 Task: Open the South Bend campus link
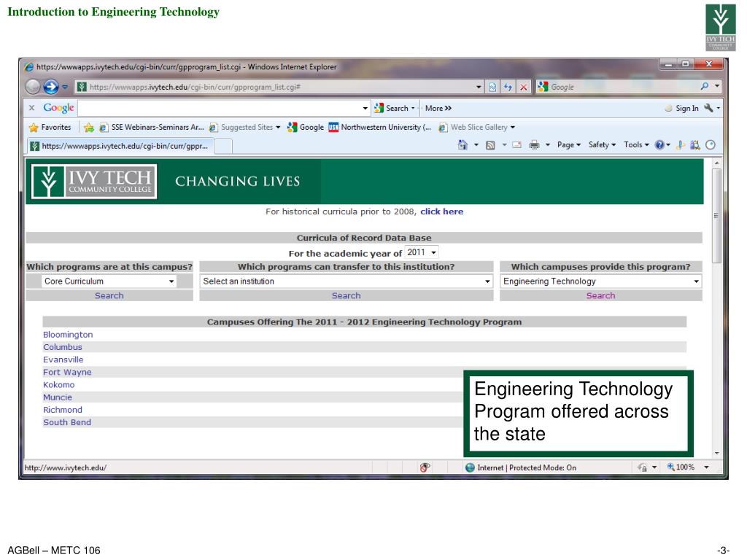(x=67, y=422)
